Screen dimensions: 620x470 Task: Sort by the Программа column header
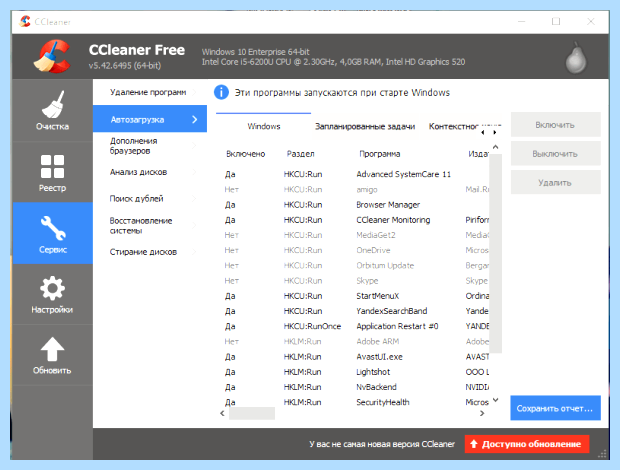tap(380, 154)
